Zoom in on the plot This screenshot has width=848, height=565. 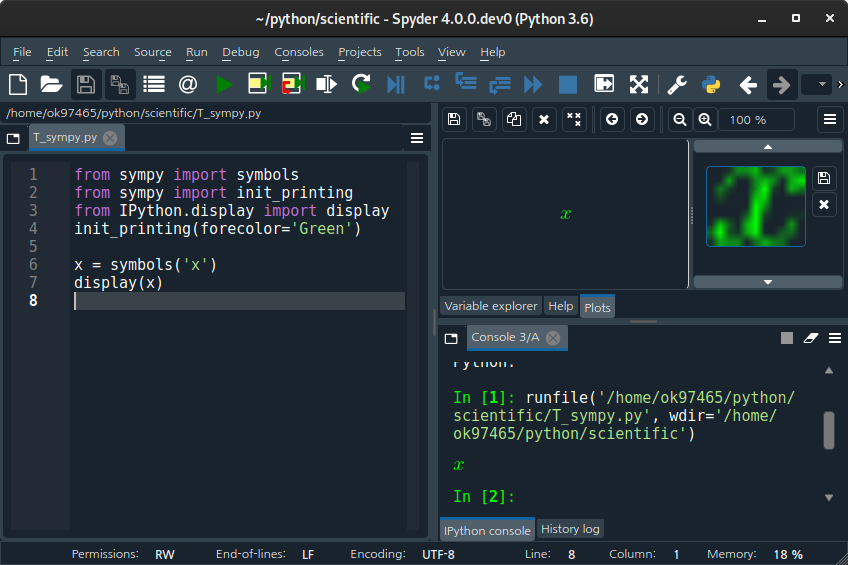[x=705, y=119]
